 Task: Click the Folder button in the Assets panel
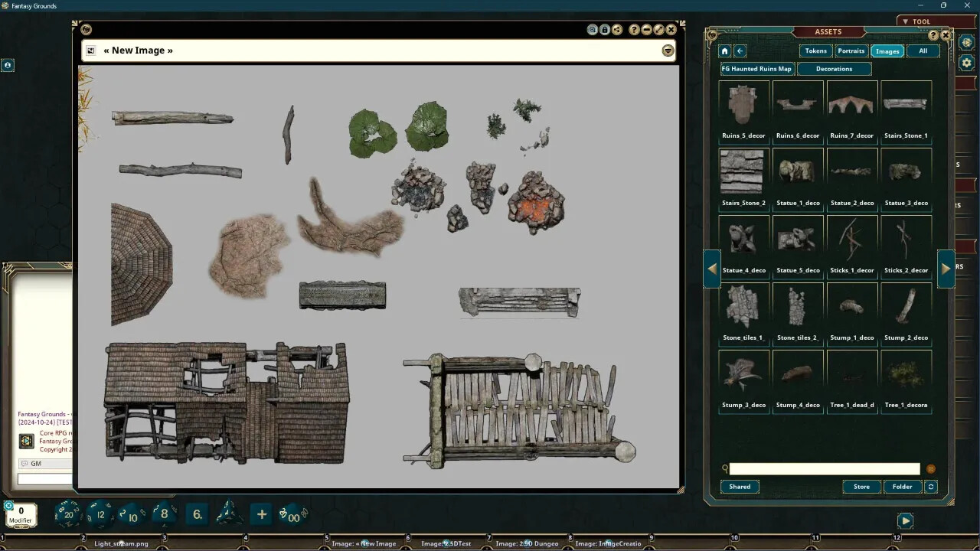click(x=902, y=487)
